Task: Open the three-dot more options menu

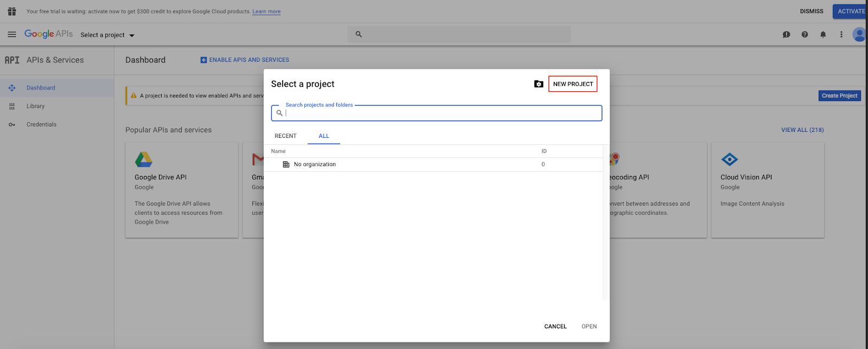Action: point(841,34)
